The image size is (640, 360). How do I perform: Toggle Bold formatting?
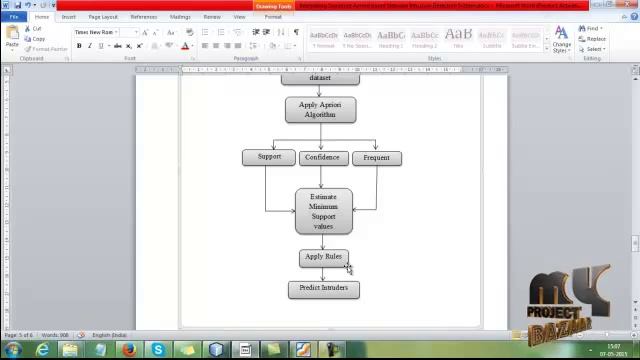[79, 46]
